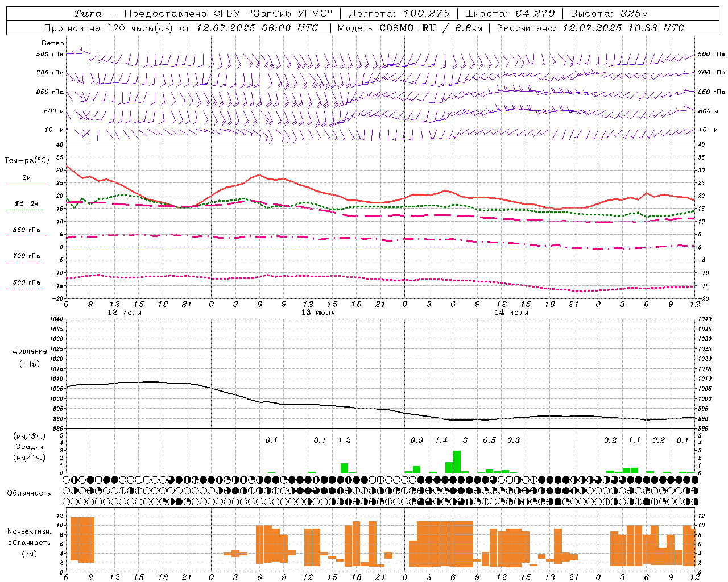Click the 'Конвективн.' convective cloud label

coord(29,531)
